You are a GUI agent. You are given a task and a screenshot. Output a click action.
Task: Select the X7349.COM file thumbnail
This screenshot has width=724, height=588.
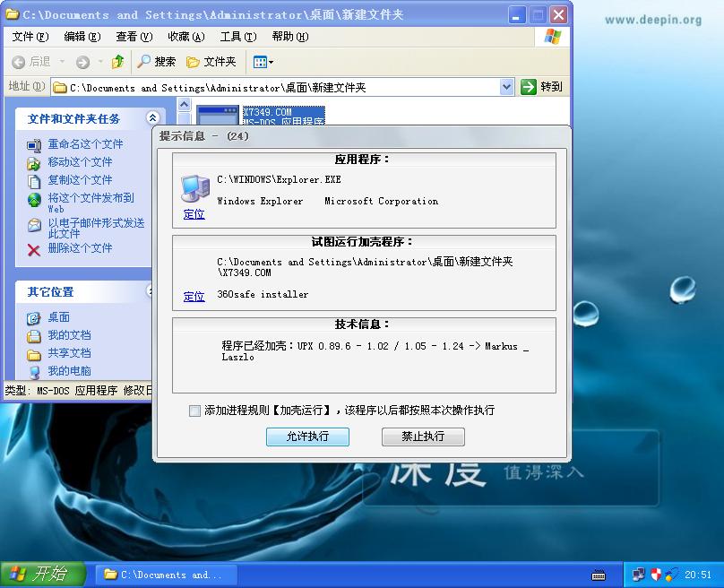(217, 115)
